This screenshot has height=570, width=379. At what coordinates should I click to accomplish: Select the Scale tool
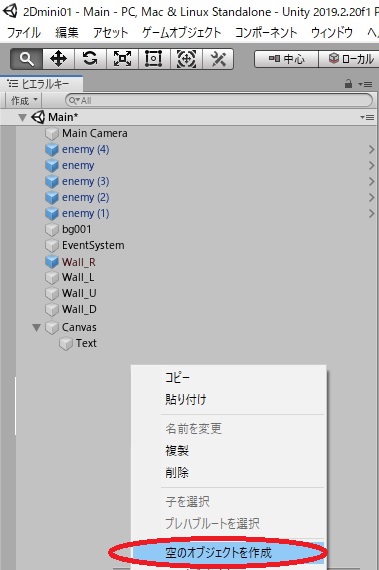122,59
